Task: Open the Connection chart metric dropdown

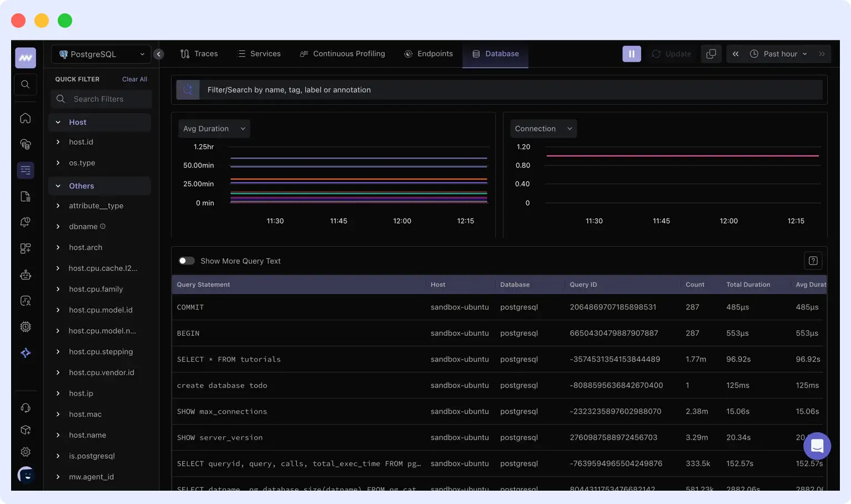Action: click(543, 128)
